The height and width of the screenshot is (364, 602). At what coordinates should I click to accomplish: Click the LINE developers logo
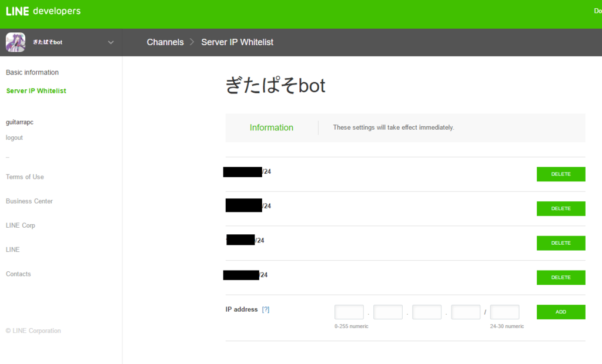[x=43, y=11]
